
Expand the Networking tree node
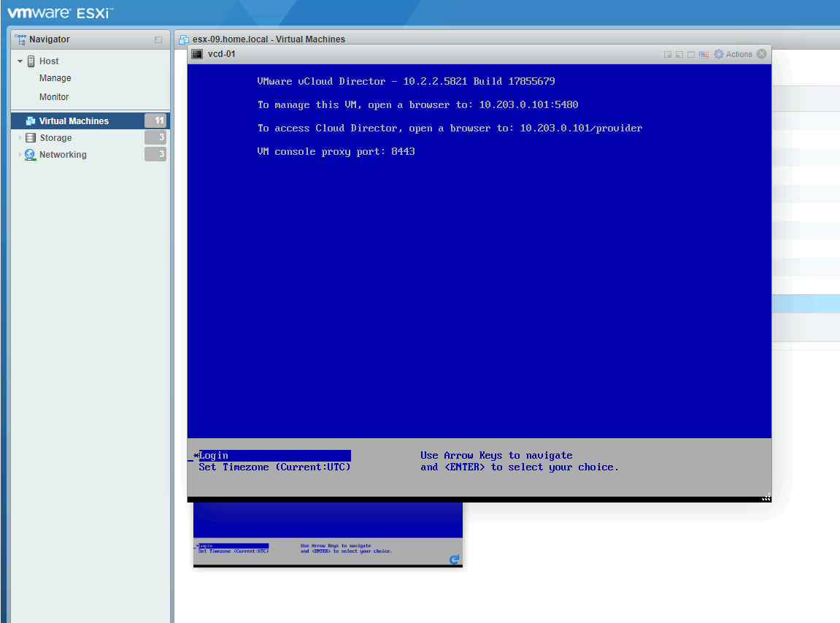click(20, 155)
